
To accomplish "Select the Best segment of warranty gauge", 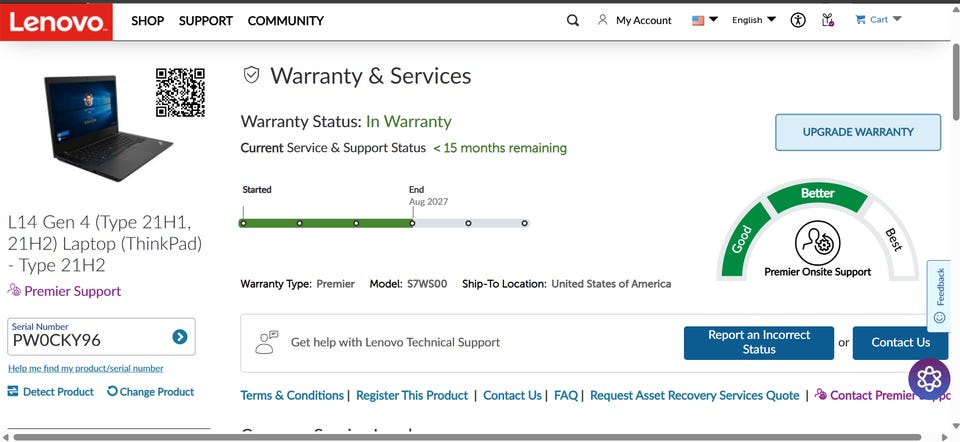I will [894, 239].
